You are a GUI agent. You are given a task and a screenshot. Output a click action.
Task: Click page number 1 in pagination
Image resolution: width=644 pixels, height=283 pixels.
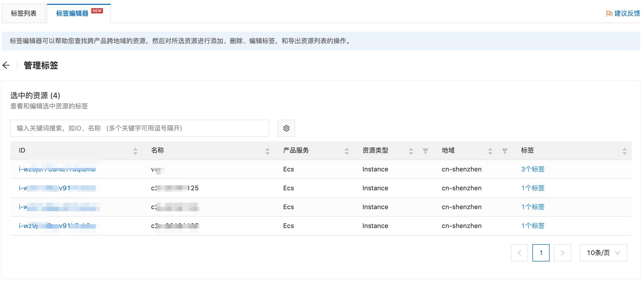541,253
